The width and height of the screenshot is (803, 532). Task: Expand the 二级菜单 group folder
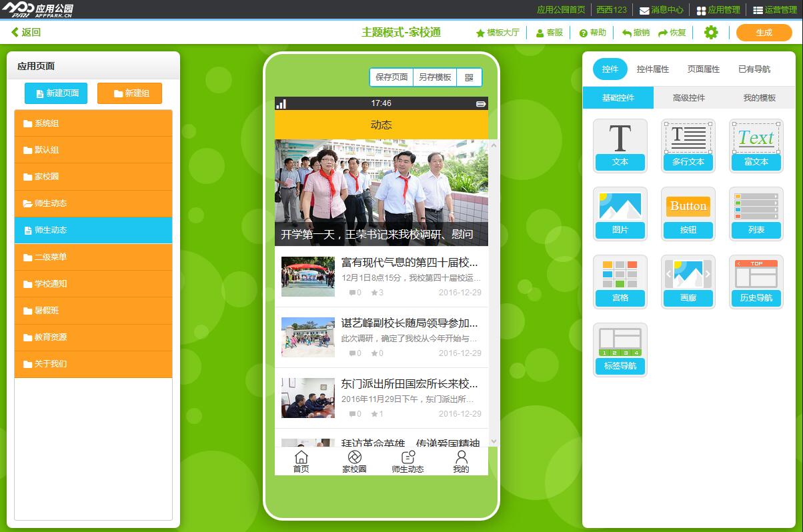click(x=93, y=257)
